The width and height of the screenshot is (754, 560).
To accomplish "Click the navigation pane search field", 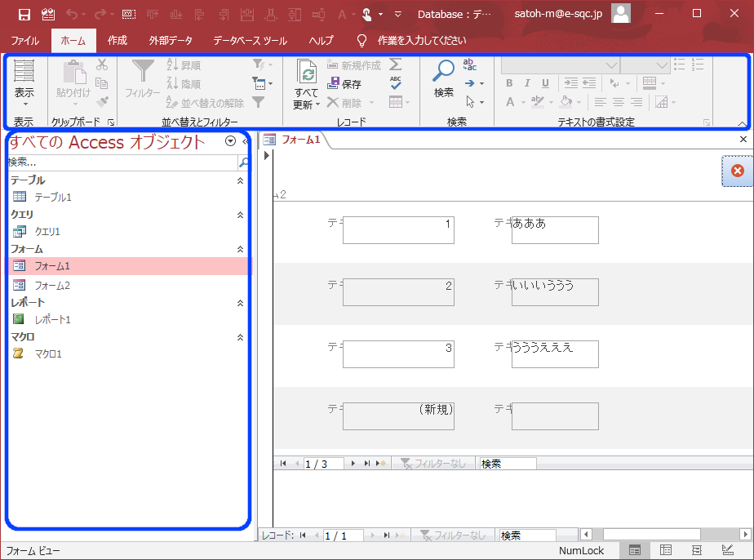I will pyautogui.click(x=122, y=162).
